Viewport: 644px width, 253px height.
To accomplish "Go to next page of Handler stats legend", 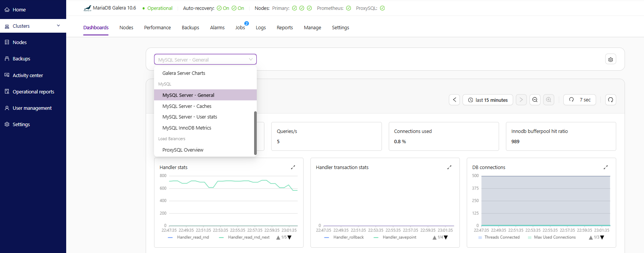I will [x=289, y=237].
